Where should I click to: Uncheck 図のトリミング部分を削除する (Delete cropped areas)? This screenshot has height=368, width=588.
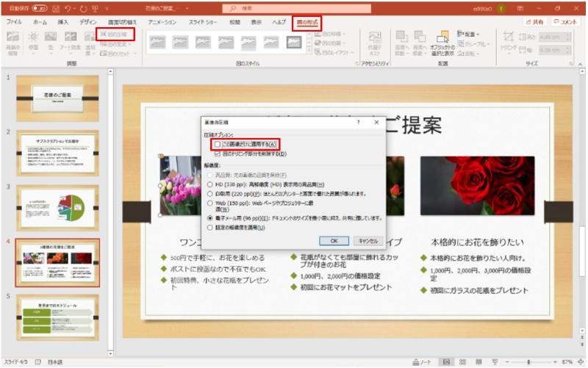(218, 154)
